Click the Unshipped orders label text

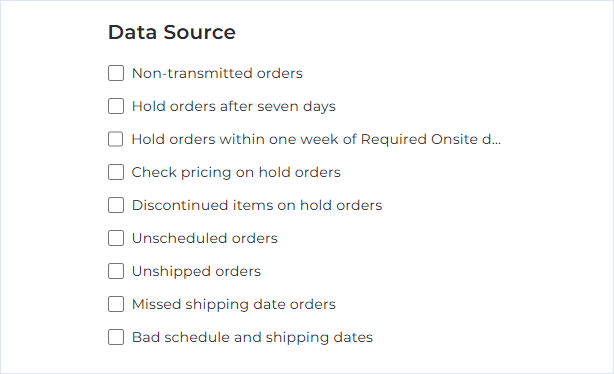pyautogui.click(x=196, y=271)
